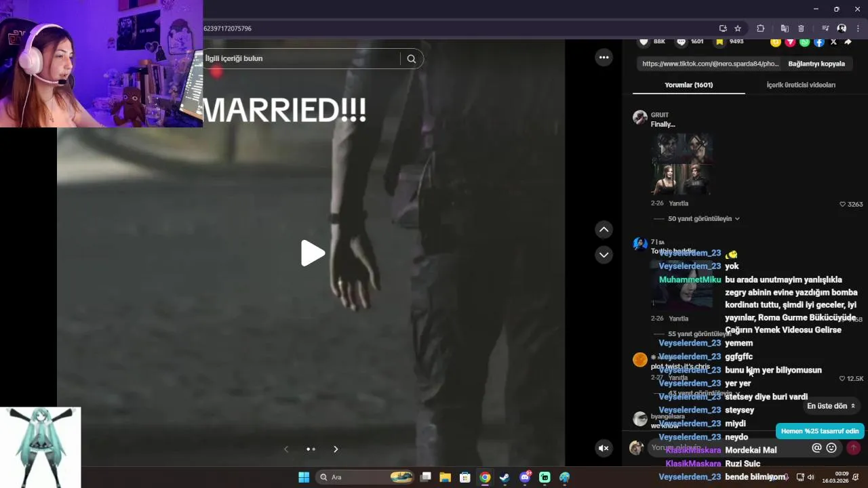The width and height of the screenshot is (868, 488).
Task: Bookmark the video via 9493 favorites icon
Action: point(719,41)
